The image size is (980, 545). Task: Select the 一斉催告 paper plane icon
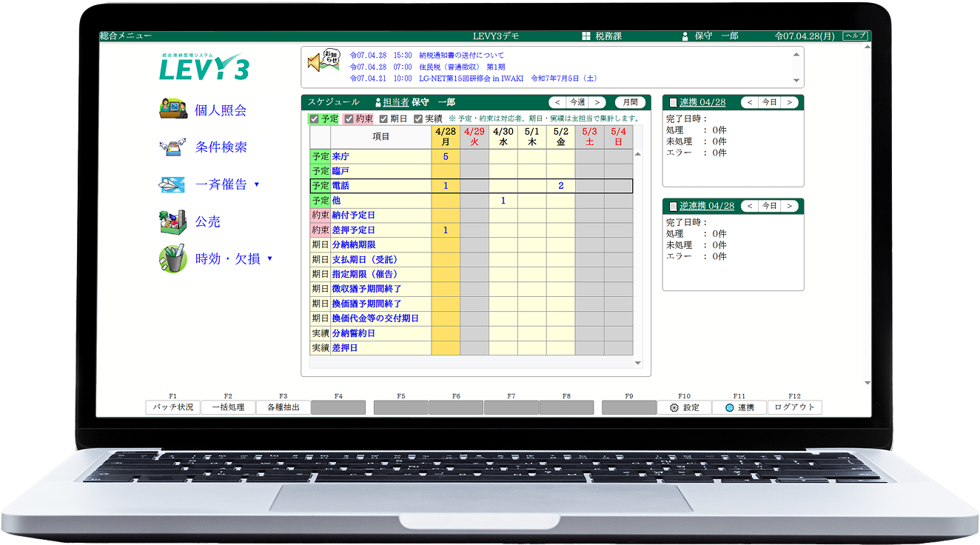click(172, 184)
